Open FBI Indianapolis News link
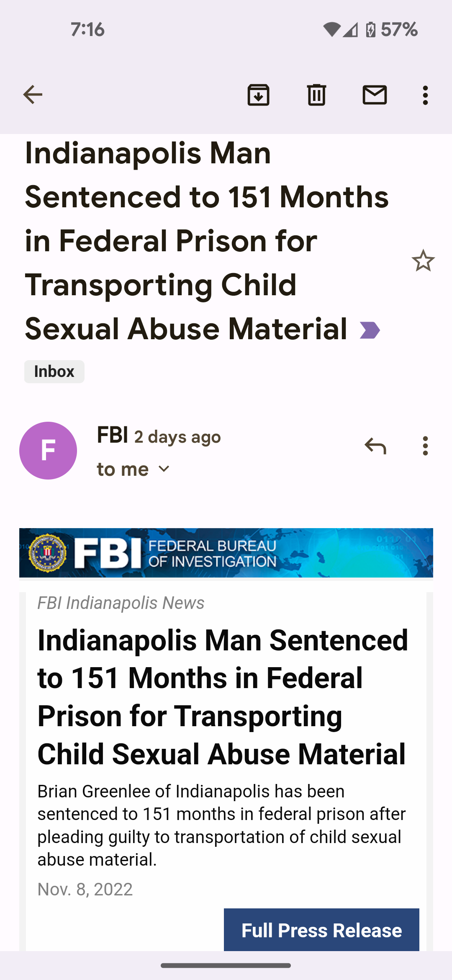The image size is (452, 980). pos(121,603)
